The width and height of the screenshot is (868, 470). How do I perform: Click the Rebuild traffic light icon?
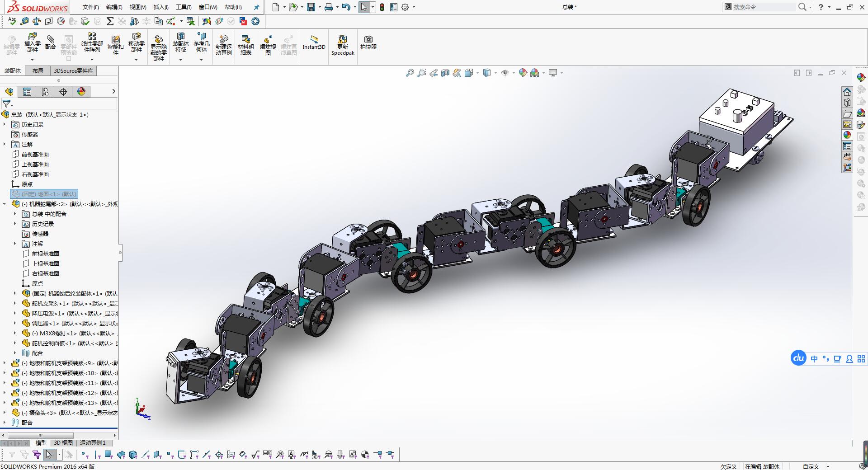[382, 7]
